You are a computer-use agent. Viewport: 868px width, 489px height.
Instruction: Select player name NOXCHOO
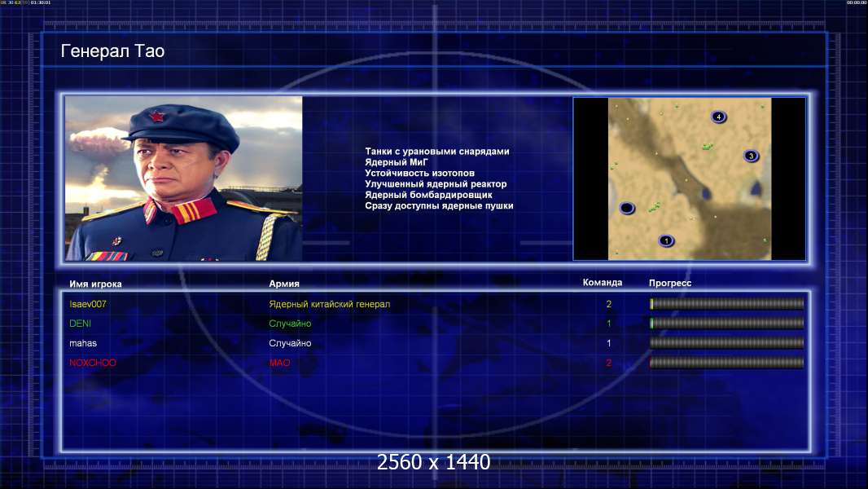(93, 363)
